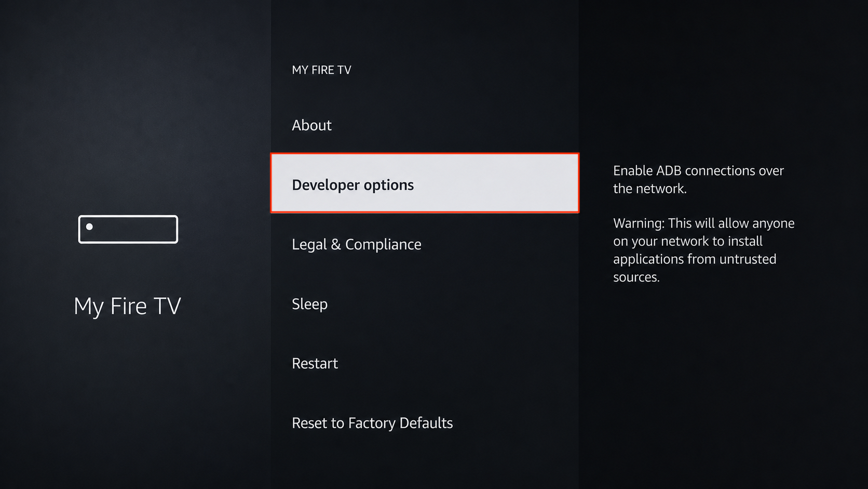Open the About menu item
Screen dimensions: 868x489
[425, 125]
